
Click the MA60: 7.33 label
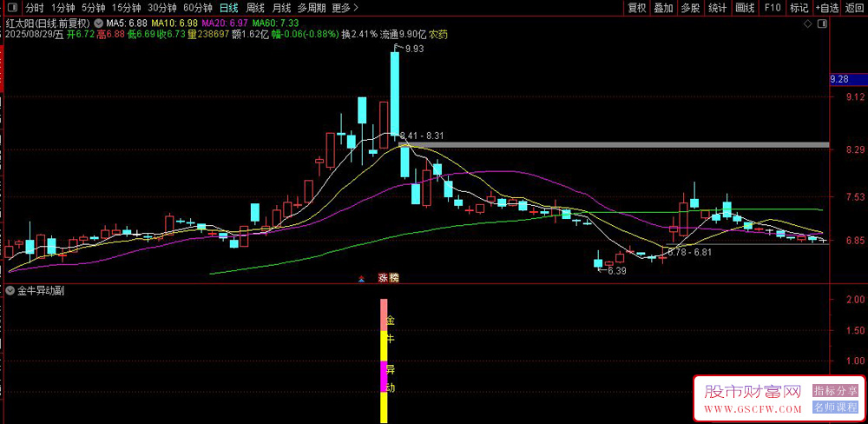(x=276, y=23)
